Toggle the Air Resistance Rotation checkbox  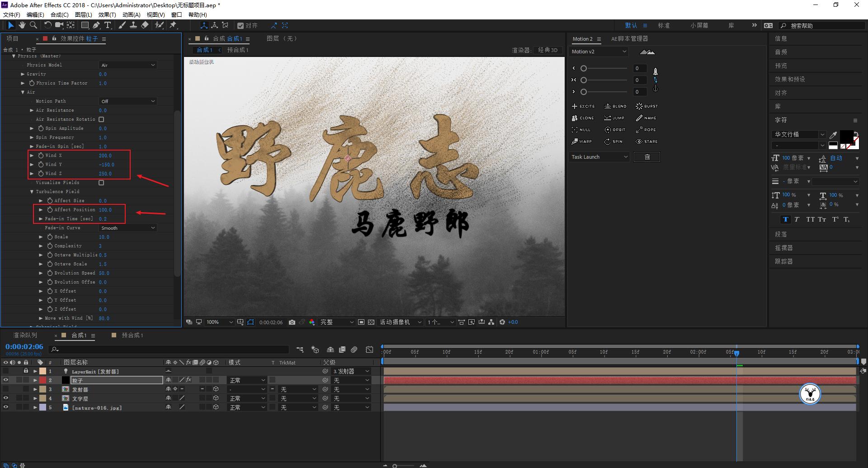[x=101, y=119]
